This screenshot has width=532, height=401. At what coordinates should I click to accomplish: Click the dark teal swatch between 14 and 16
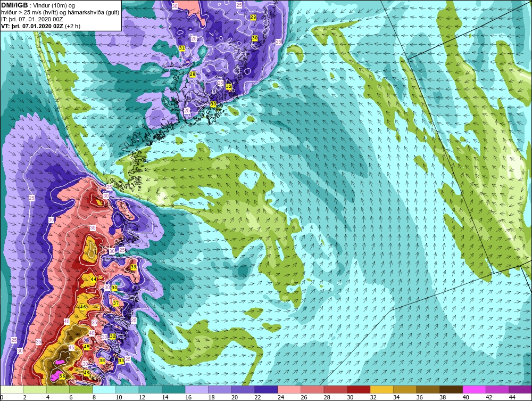(x=173, y=389)
